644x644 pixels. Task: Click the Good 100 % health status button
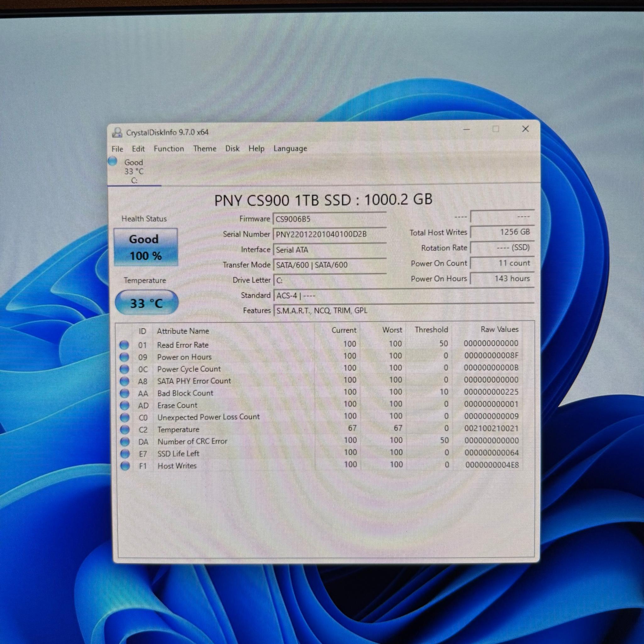tap(146, 247)
